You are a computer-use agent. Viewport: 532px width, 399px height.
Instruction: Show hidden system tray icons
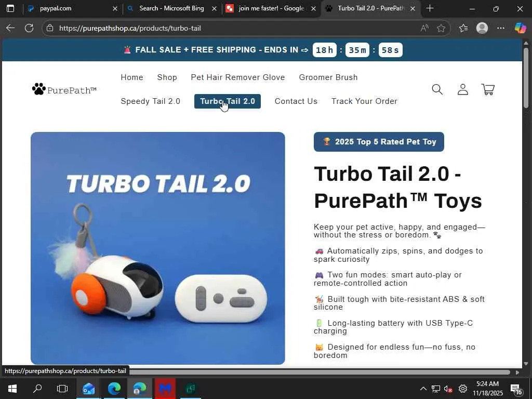pyautogui.click(x=423, y=389)
